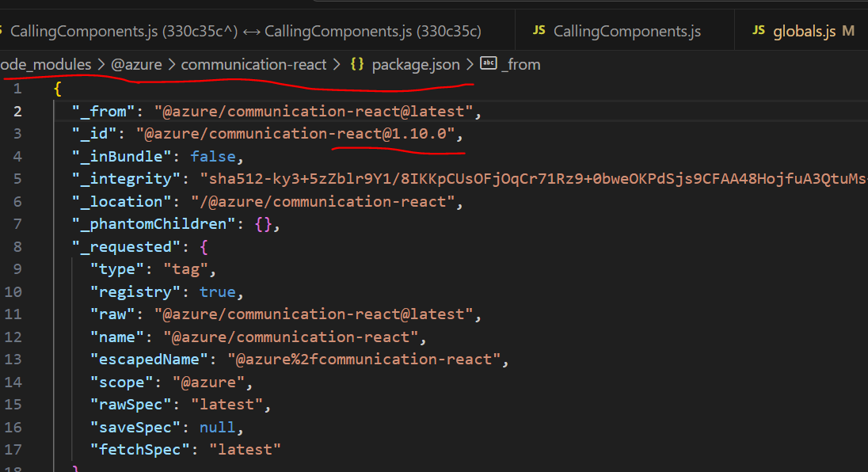The image size is (868, 472).
Task: Click the "_inBundle" key
Action: pyautogui.click(x=122, y=157)
